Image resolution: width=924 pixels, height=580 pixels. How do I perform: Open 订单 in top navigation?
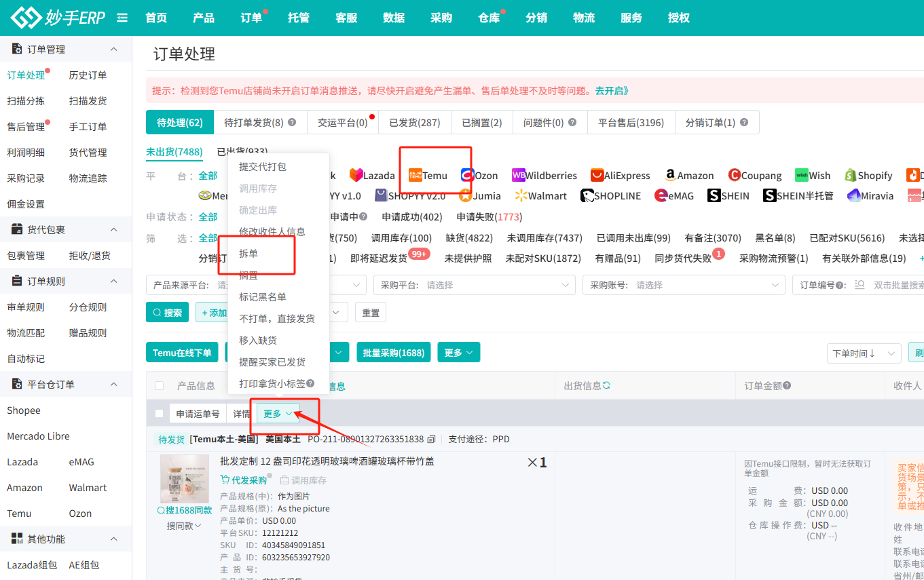click(251, 18)
